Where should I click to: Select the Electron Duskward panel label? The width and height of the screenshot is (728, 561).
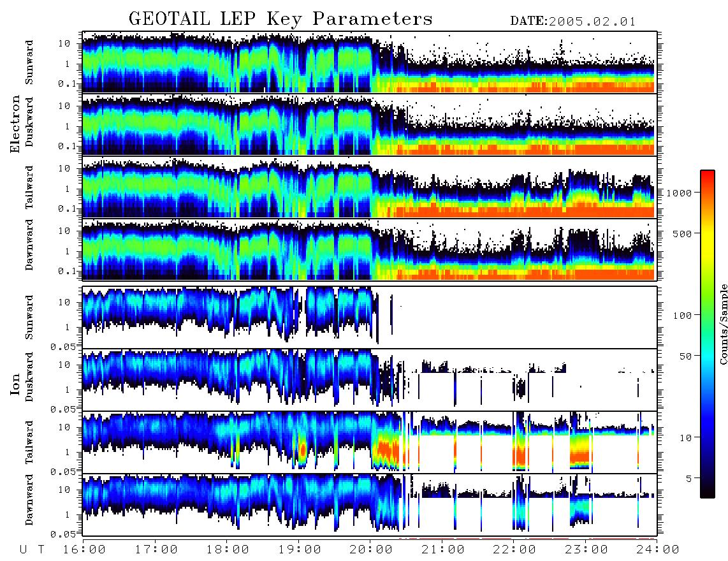coord(29,122)
